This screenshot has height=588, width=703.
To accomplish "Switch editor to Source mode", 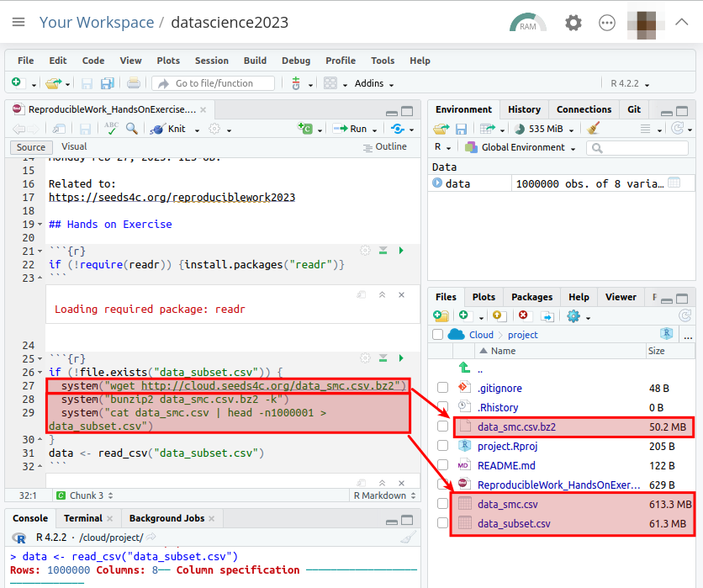I will pos(31,147).
